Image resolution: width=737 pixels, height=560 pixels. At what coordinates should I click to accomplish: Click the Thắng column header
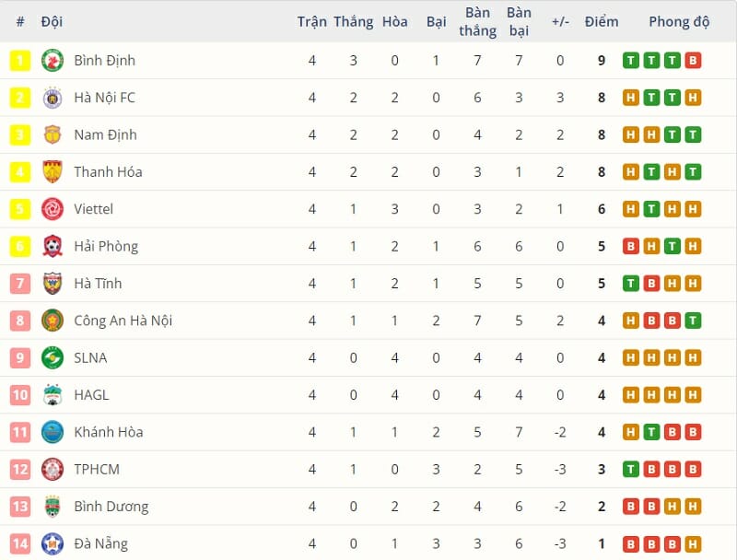[354, 21]
